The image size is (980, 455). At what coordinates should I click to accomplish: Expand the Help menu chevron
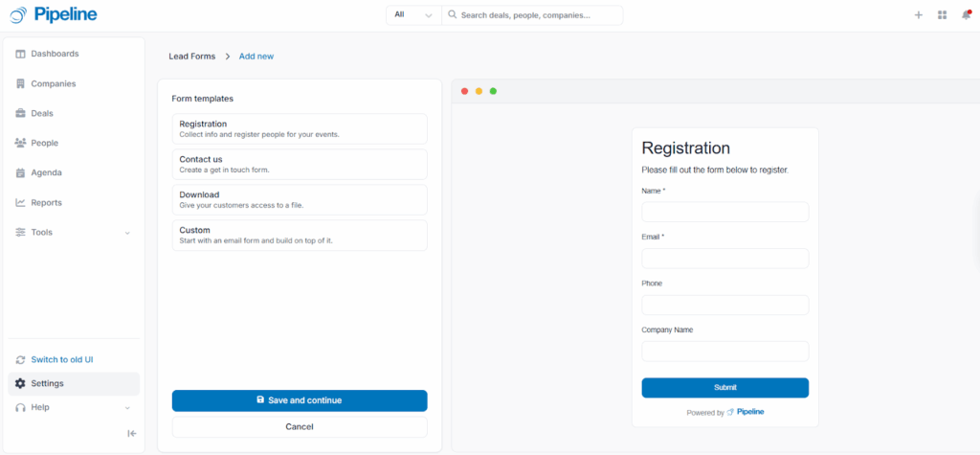[127, 408]
